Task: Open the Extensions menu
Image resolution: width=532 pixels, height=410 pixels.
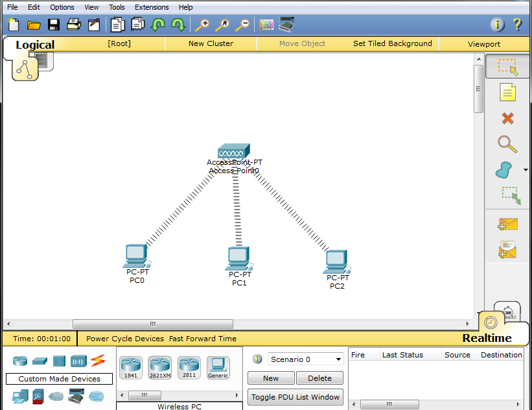Action: [x=152, y=7]
